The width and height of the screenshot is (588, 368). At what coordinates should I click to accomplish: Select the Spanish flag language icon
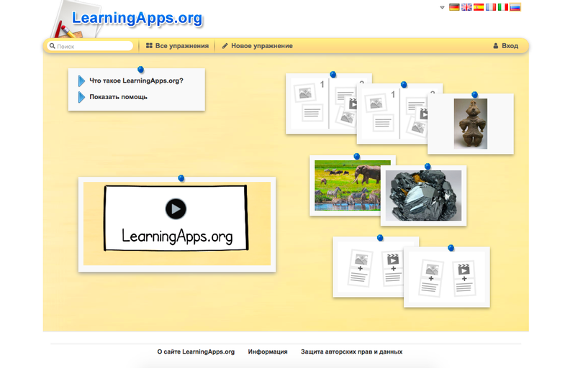[479, 7]
